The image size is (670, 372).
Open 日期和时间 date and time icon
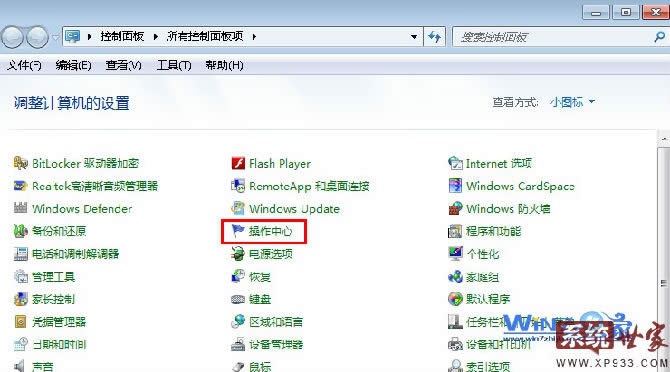tap(21, 344)
